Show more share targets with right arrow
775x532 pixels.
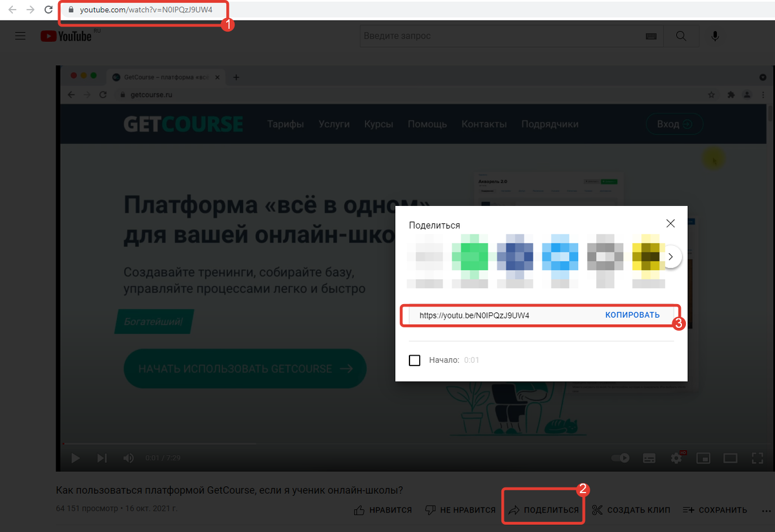672,256
